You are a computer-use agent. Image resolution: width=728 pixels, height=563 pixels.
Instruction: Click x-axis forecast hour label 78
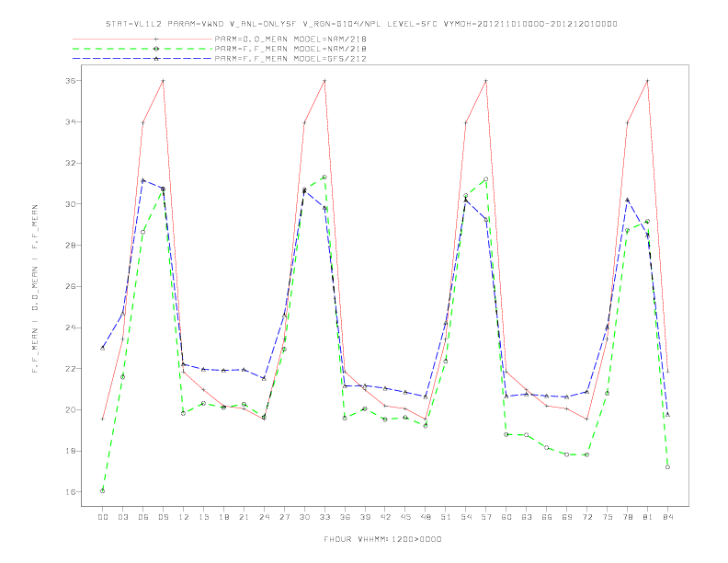coord(627,517)
